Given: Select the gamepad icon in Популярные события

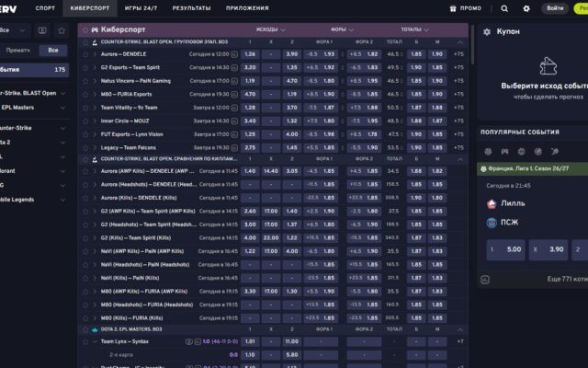Looking at the screenshot, I should pyautogui.click(x=504, y=151).
